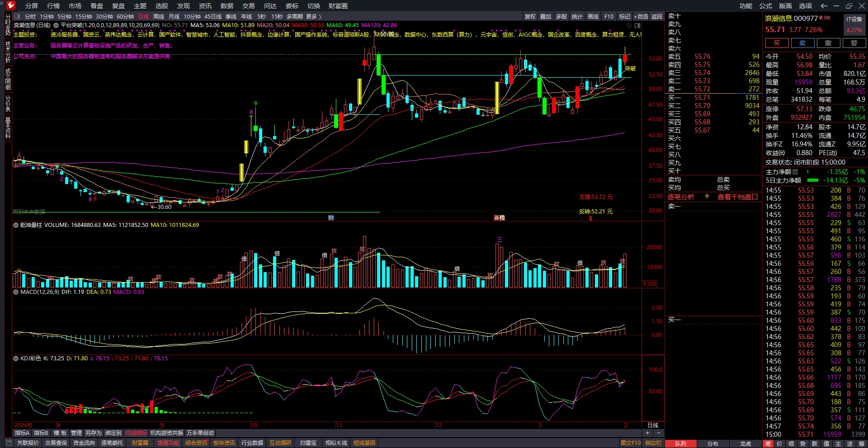Open the 标记 marker dropdown

[625, 16]
